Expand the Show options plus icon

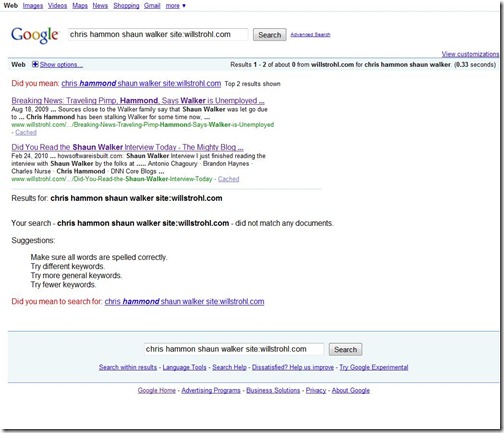[35, 64]
